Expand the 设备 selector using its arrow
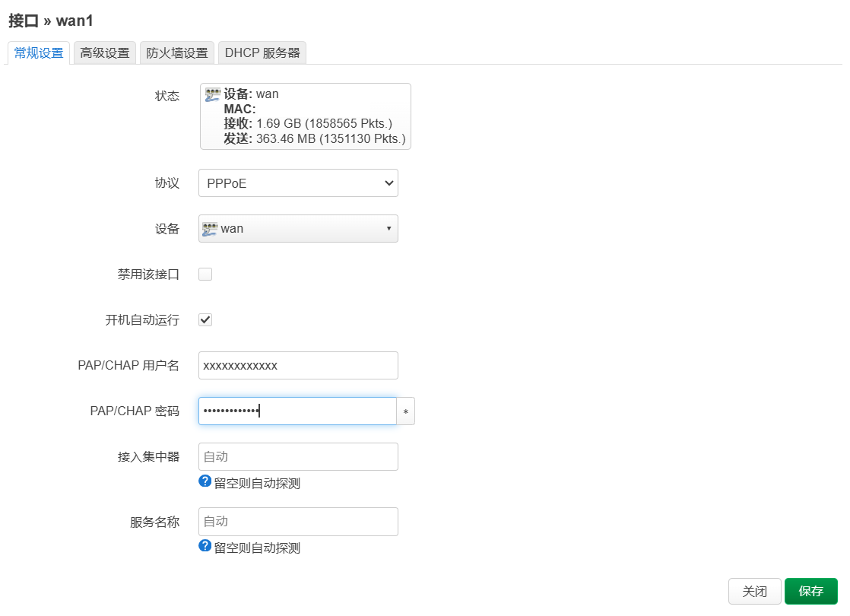 [x=389, y=228]
